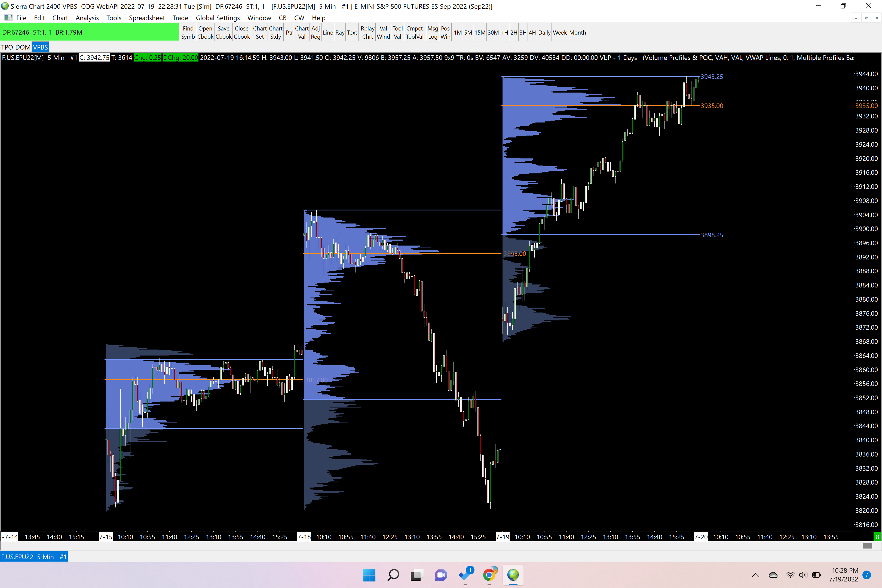Open the Trade menu

pos(180,18)
